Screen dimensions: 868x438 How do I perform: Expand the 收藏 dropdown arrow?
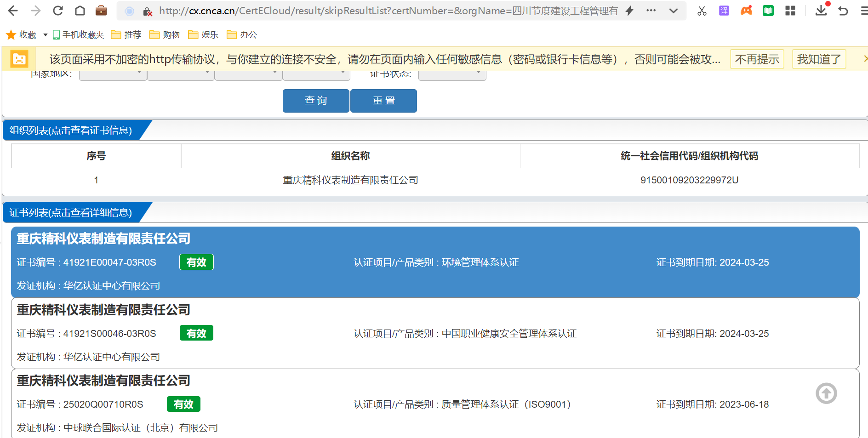[45, 35]
